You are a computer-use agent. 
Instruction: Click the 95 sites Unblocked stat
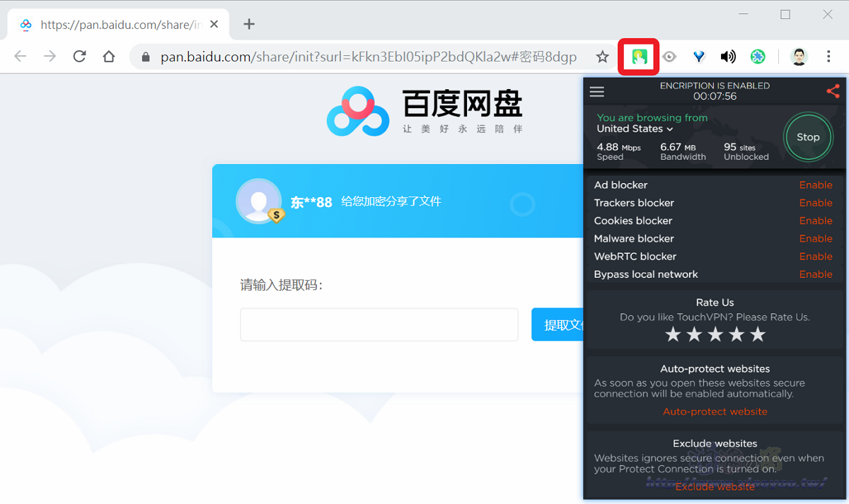[x=746, y=151]
